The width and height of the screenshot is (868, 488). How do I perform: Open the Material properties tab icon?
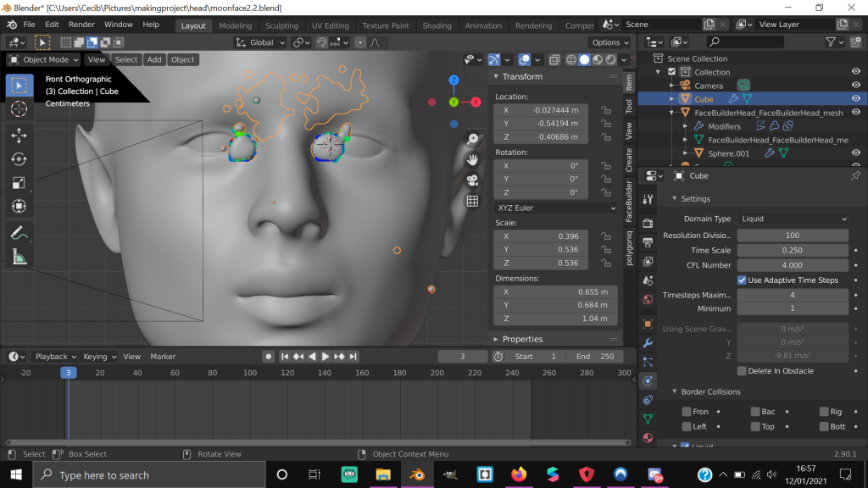pos(648,438)
